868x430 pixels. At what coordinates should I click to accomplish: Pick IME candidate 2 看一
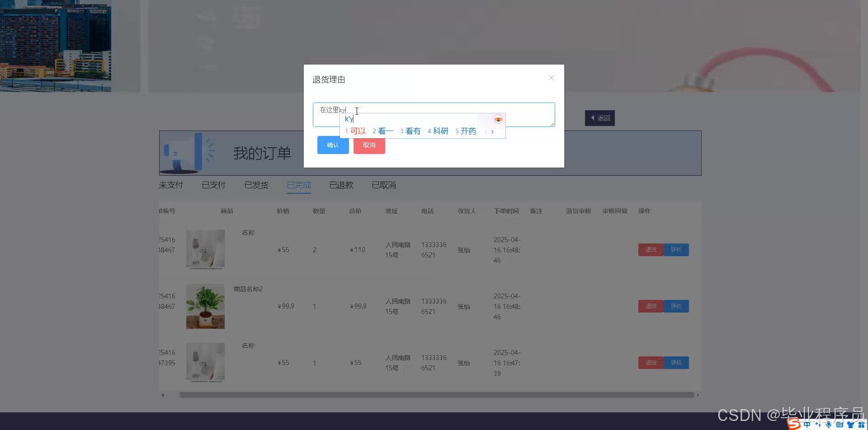coord(383,131)
